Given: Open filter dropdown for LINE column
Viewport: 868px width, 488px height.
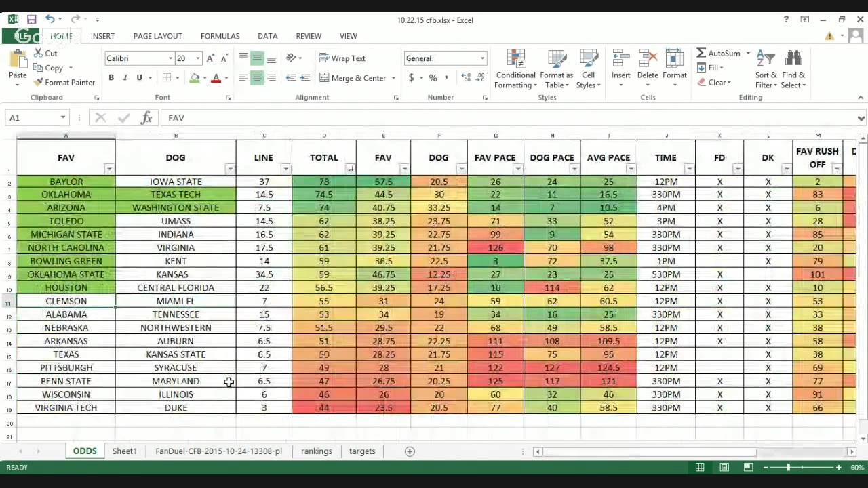Looking at the screenshot, I should click(285, 169).
